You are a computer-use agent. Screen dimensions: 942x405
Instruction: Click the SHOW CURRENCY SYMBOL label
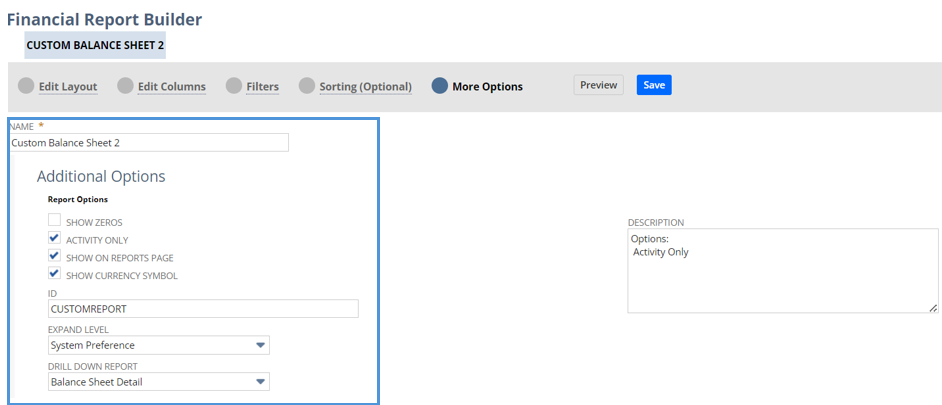[x=122, y=276]
